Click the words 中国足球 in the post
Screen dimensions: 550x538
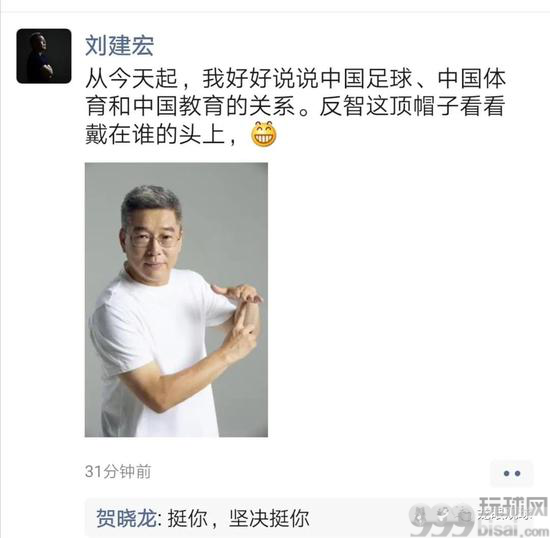click(x=366, y=79)
